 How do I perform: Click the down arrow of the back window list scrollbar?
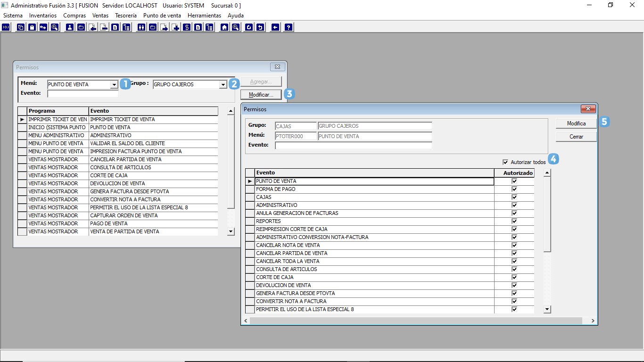231,231
